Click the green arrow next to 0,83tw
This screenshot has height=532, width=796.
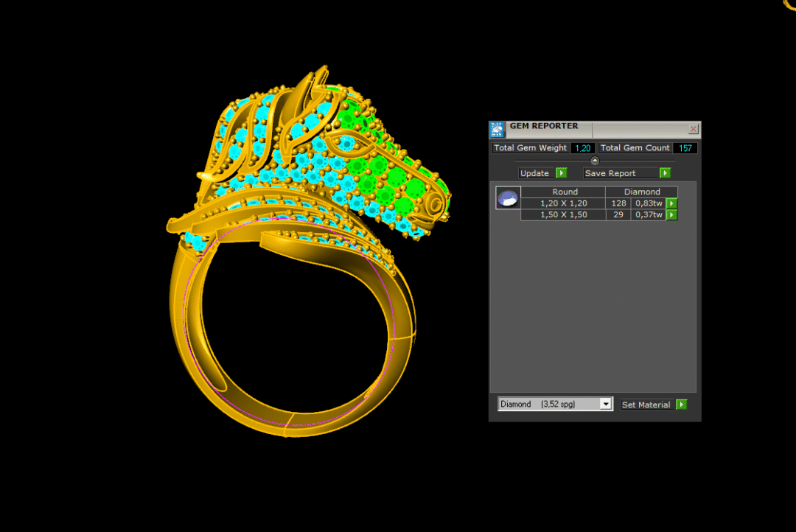coord(671,203)
